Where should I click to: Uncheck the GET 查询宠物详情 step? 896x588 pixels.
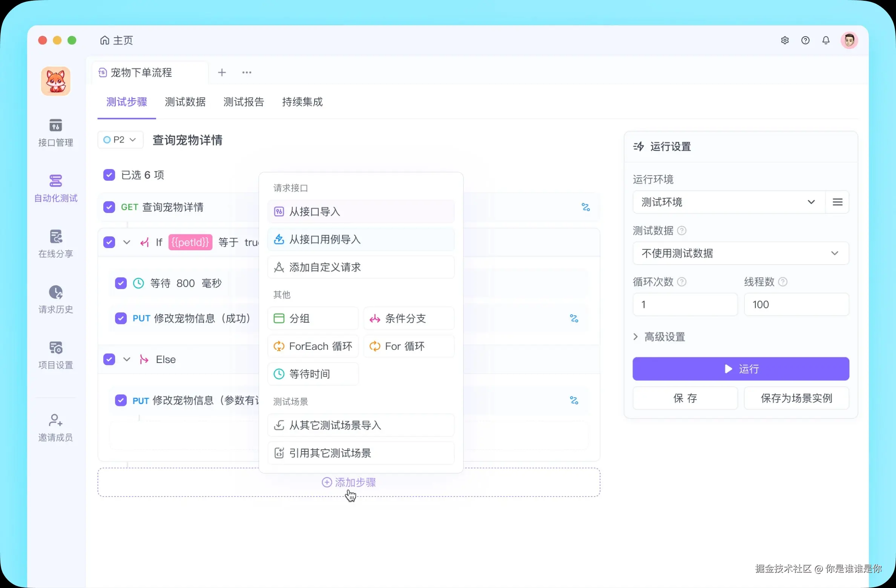click(109, 207)
